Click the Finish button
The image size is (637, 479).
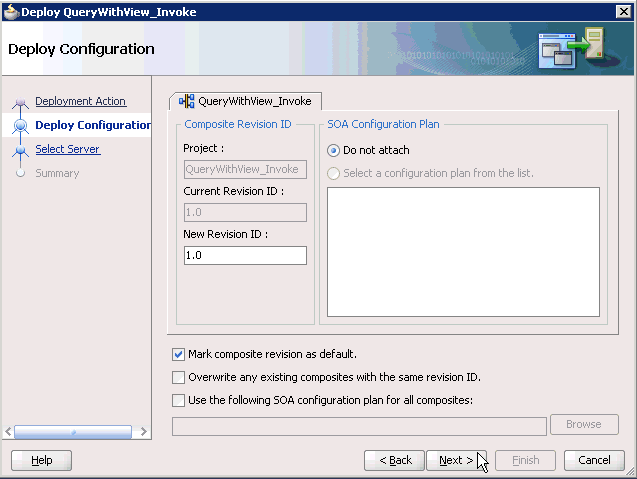pyautogui.click(x=525, y=460)
